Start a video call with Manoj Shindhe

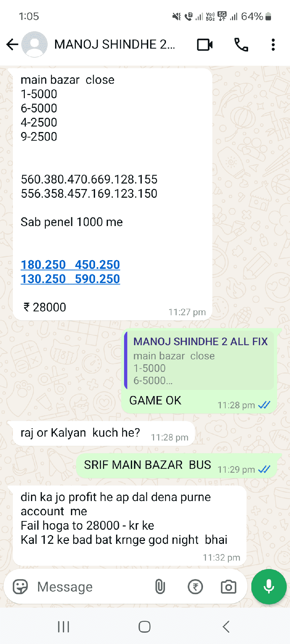205,45
